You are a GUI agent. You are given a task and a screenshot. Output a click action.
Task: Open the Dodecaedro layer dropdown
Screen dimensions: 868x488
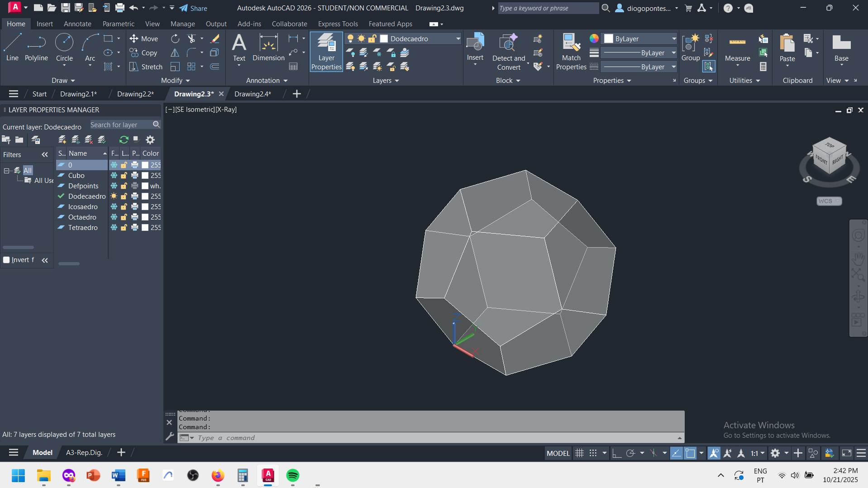click(x=458, y=39)
